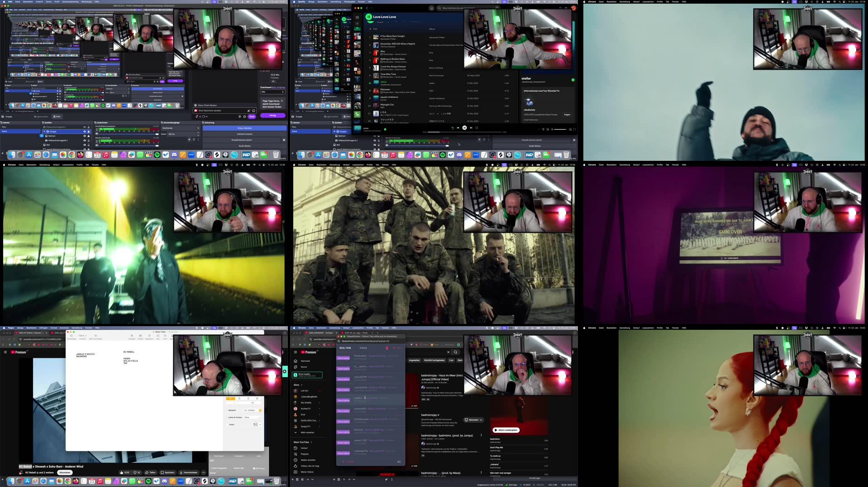Switch to the TOOLS tab in TipeeeStream

tap(363, 348)
